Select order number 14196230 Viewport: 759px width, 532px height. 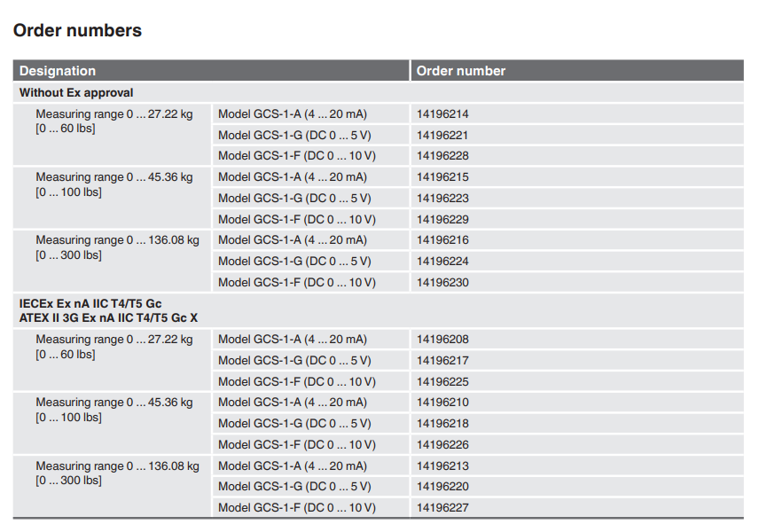click(442, 283)
